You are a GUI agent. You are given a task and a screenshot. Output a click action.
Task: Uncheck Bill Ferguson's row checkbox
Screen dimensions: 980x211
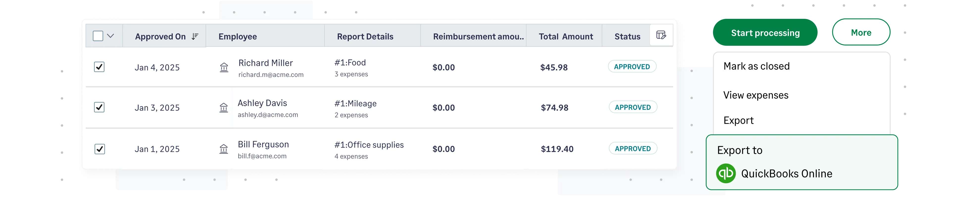coord(99,149)
